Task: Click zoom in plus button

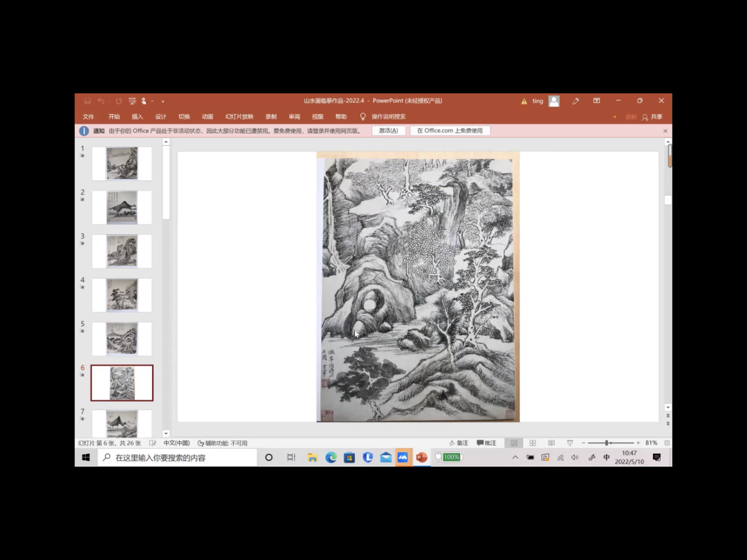Action: [638, 443]
